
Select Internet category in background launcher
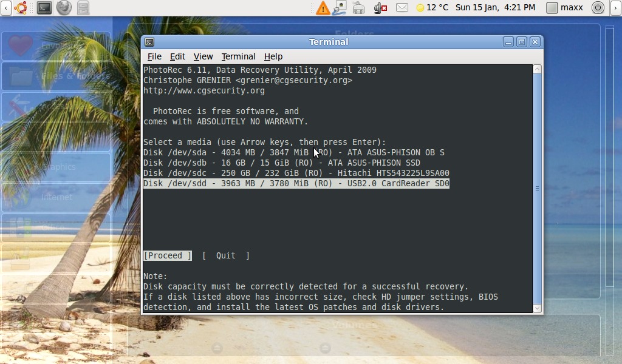[56, 197]
